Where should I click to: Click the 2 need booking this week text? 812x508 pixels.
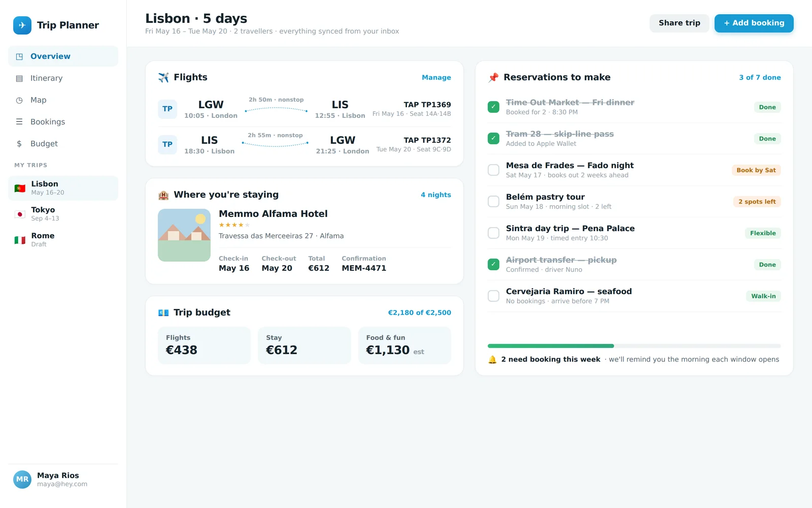(551, 360)
